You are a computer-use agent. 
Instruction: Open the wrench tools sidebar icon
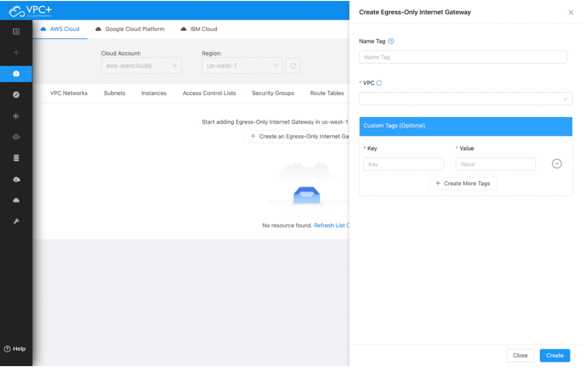[x=16, y=221]
